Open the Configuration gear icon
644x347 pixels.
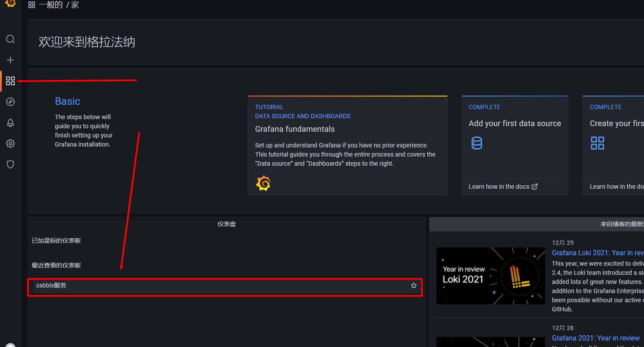[x=10, y=143]
